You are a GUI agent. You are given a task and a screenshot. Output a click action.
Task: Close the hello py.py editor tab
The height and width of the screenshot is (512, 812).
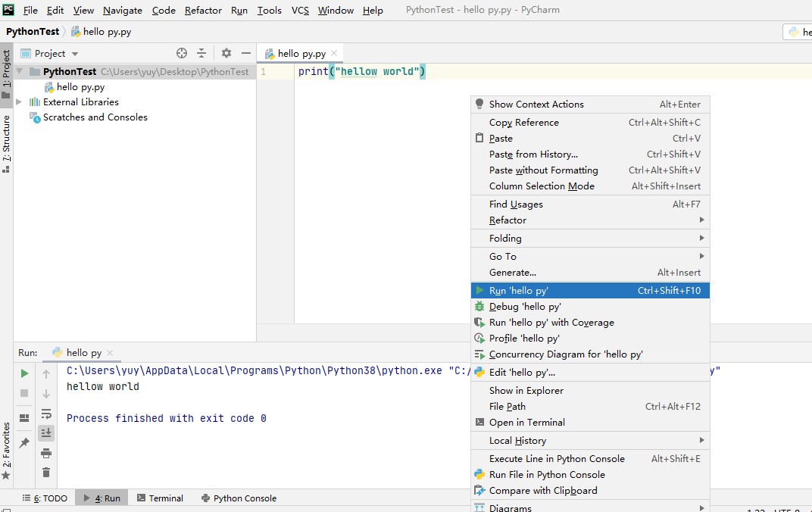[x=334, y=53]
